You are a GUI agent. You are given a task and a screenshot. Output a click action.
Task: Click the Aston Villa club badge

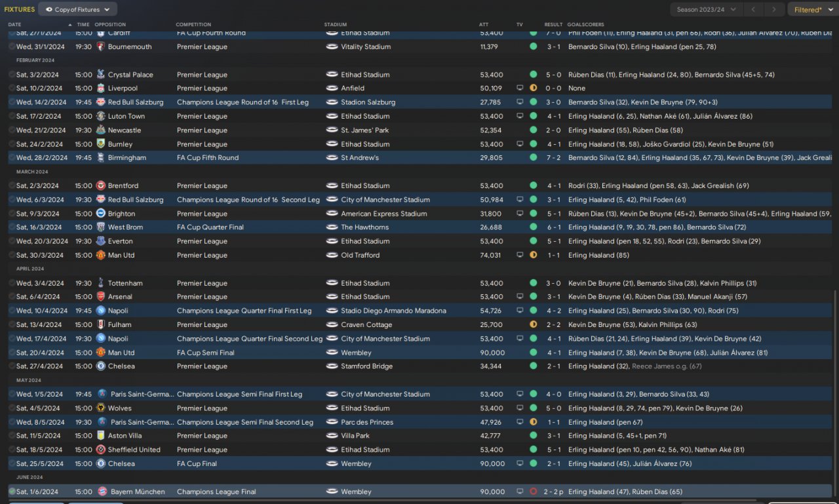coord(101,436)
